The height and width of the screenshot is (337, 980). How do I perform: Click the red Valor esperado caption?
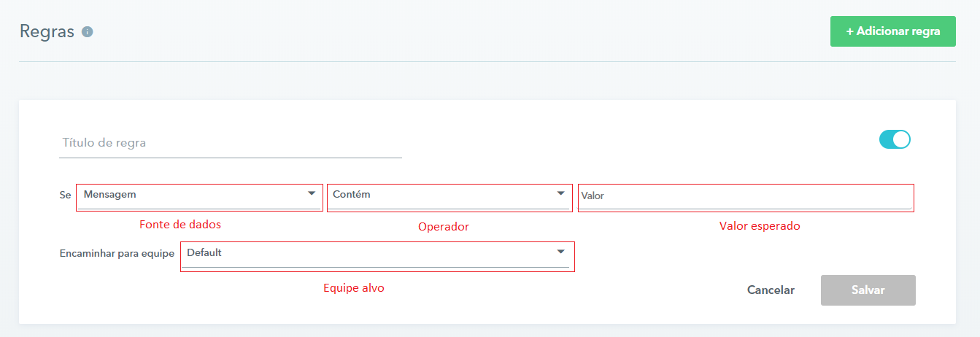point(760,226)
